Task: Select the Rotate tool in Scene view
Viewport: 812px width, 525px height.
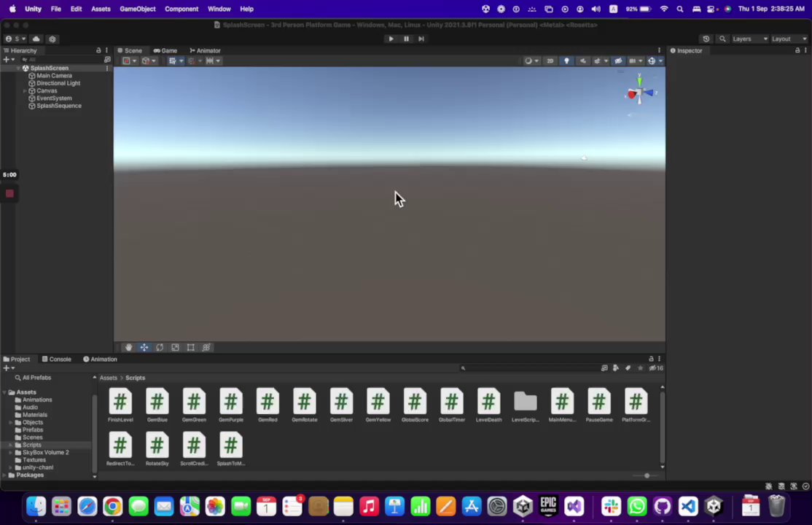Action: click(x=160, y=347)
